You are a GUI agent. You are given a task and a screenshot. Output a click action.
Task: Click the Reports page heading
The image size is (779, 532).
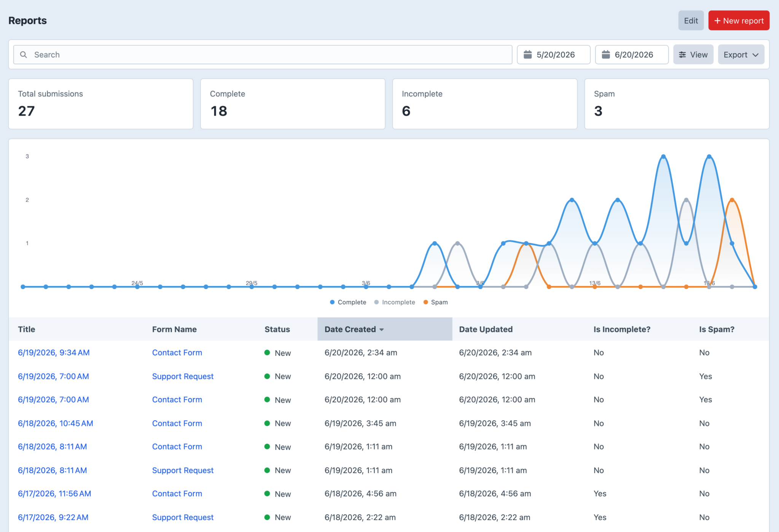(x=27, y=21)
